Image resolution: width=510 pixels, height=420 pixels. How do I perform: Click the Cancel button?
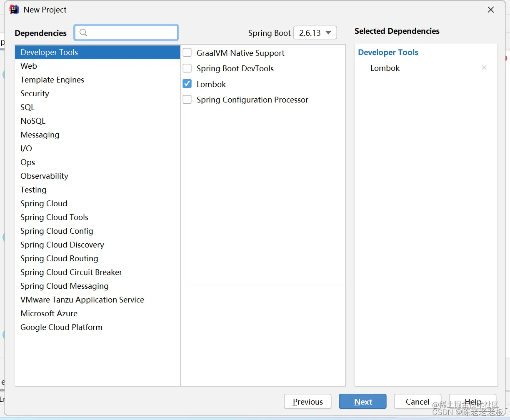(417, 402)
